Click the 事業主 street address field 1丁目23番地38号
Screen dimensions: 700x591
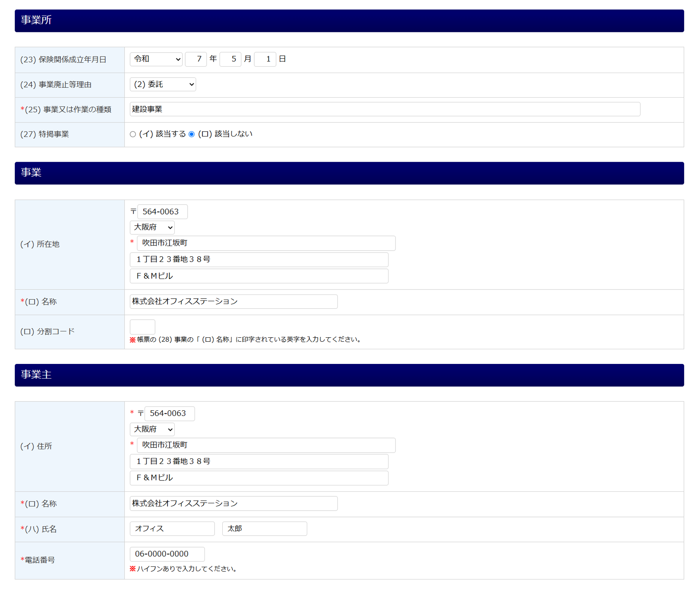pos(259,461)
